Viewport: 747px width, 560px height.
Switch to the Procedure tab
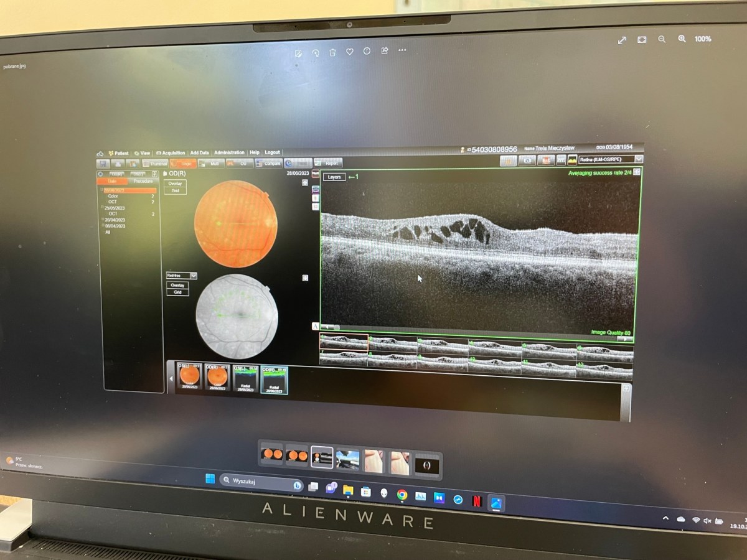pos(143,181)
